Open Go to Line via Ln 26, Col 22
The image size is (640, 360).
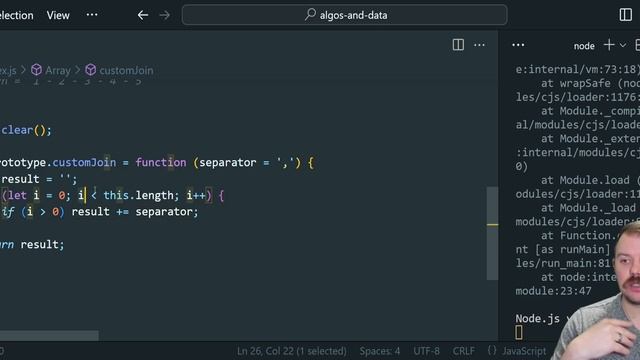click(x=291, y=351)
